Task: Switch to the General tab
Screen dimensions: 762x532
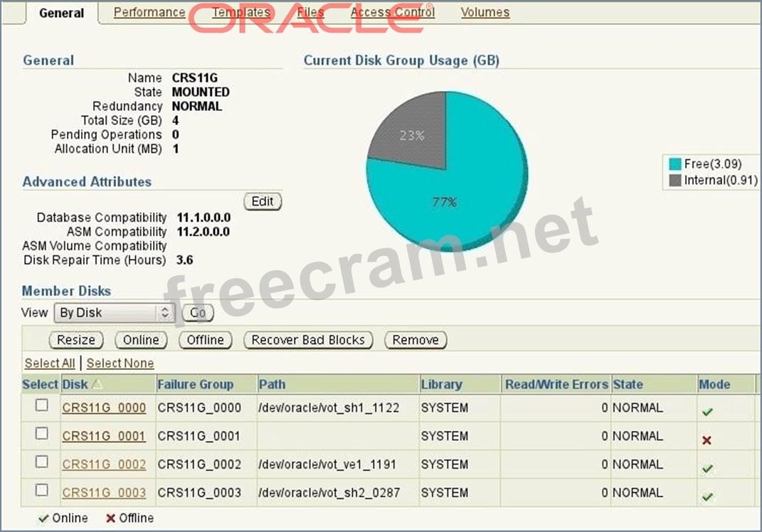Action: click(62, 13)
